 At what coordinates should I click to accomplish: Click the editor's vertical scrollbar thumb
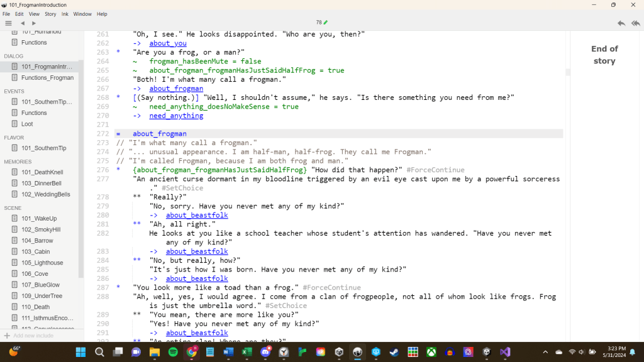tap(567, 73)
